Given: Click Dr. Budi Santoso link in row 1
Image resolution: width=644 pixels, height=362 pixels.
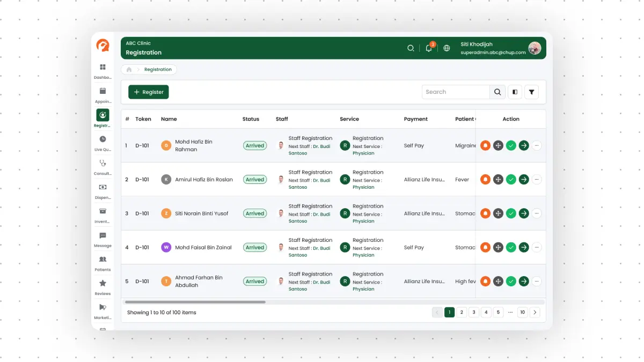Looking at the screenshot, I should tap(310, 150).
